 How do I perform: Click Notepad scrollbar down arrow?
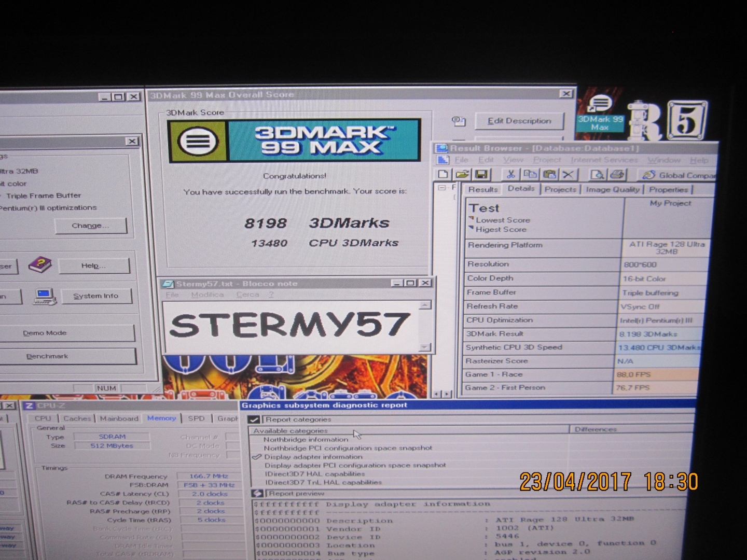coord(425,347)
